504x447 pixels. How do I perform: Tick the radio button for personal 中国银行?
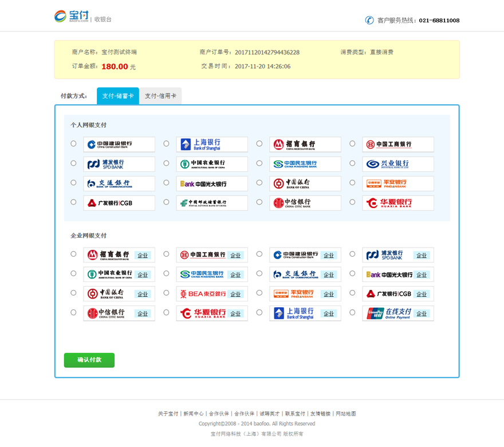pyautogui.click(x=259, y=183)
